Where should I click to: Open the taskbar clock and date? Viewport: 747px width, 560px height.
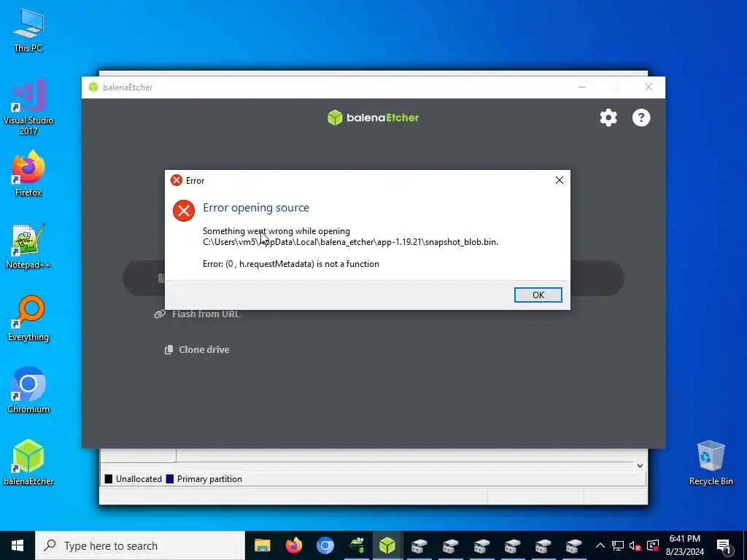(684, 545)
